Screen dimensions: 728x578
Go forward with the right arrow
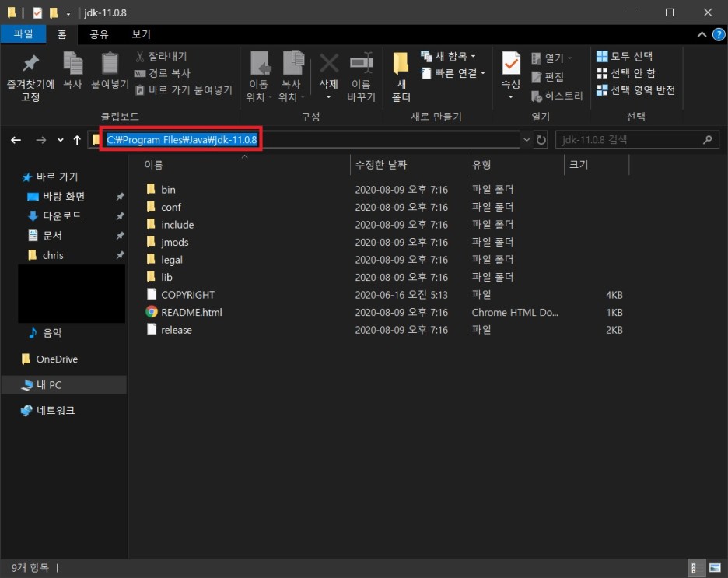(x=41, y=140)
